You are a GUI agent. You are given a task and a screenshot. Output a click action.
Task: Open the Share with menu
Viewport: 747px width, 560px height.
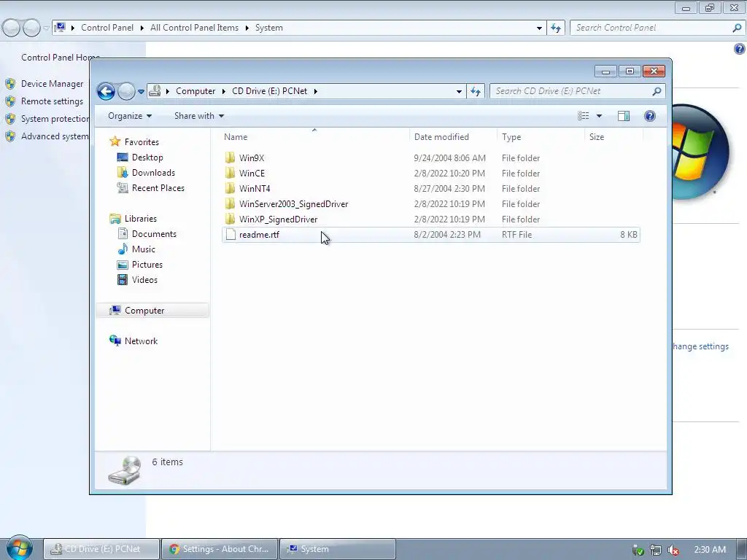click(x=199, y=116)
